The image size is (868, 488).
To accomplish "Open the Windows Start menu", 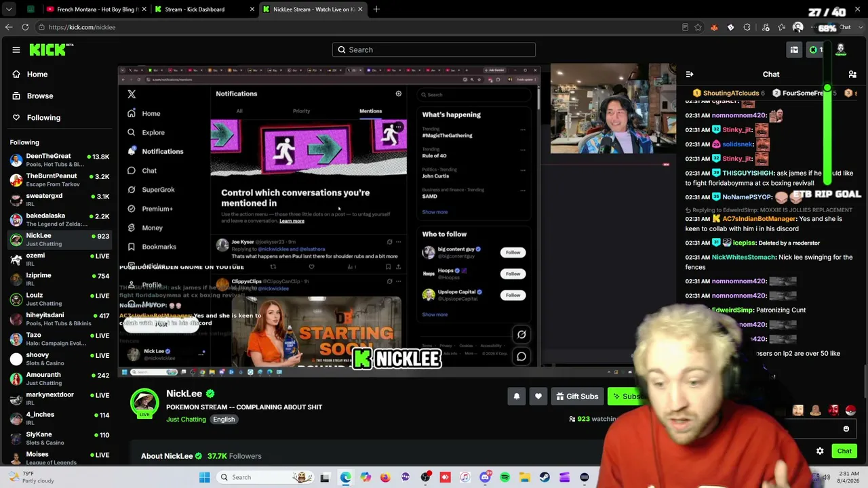I will click(204, 477).
